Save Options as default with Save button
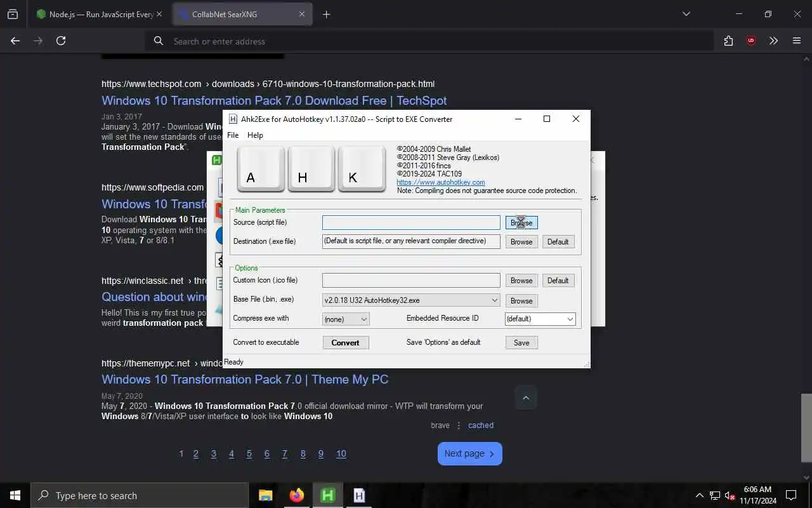The height and width of the screenshot is (508, 812). coord(521,343)
